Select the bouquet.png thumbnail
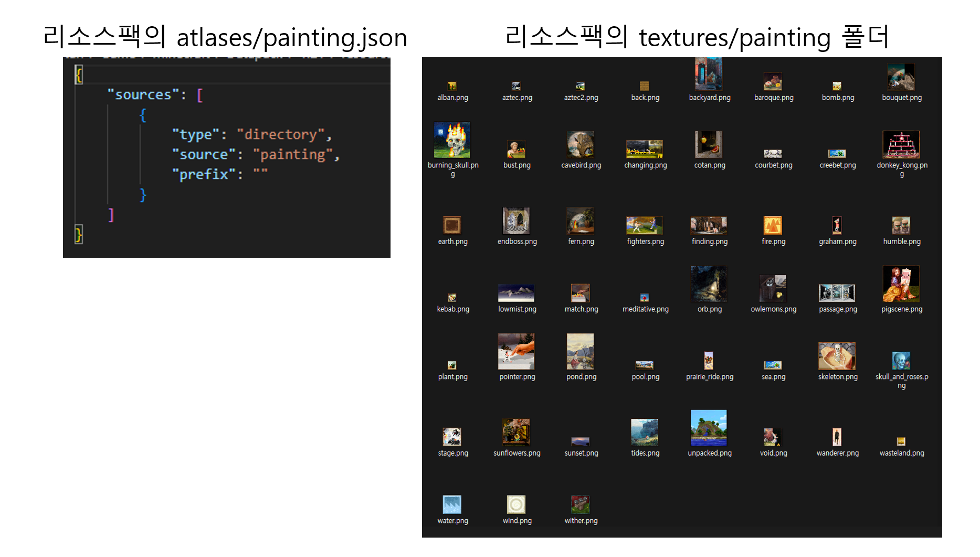 pos(901,77)
